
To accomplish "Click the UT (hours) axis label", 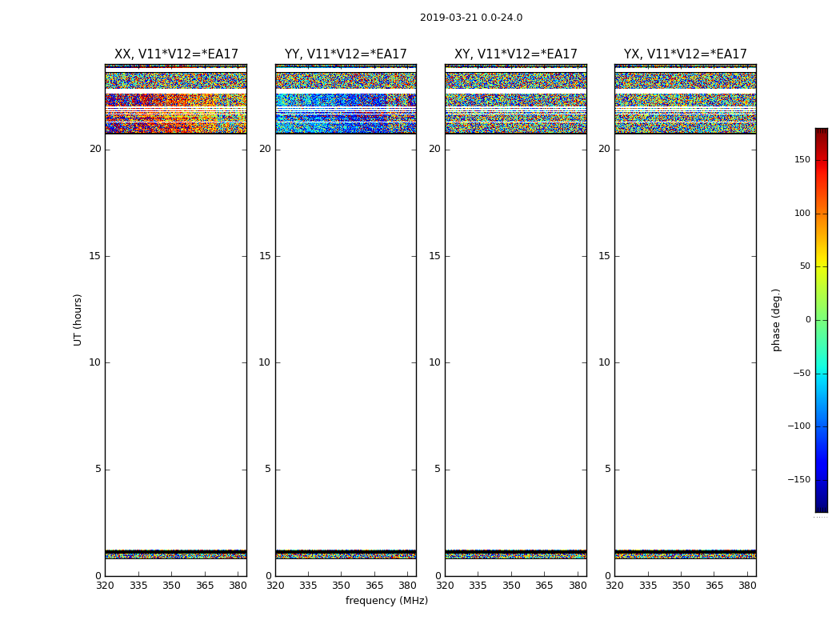I will tap(78, 320).
